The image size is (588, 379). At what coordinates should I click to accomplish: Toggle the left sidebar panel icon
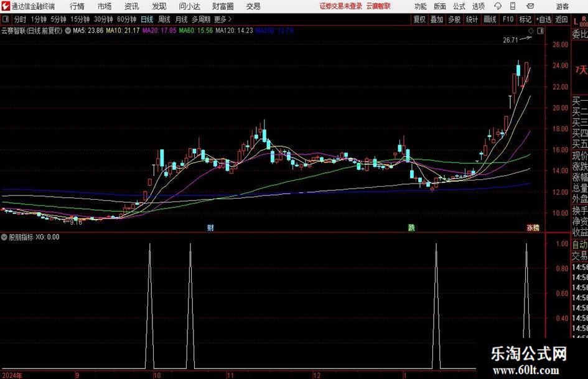5,19
